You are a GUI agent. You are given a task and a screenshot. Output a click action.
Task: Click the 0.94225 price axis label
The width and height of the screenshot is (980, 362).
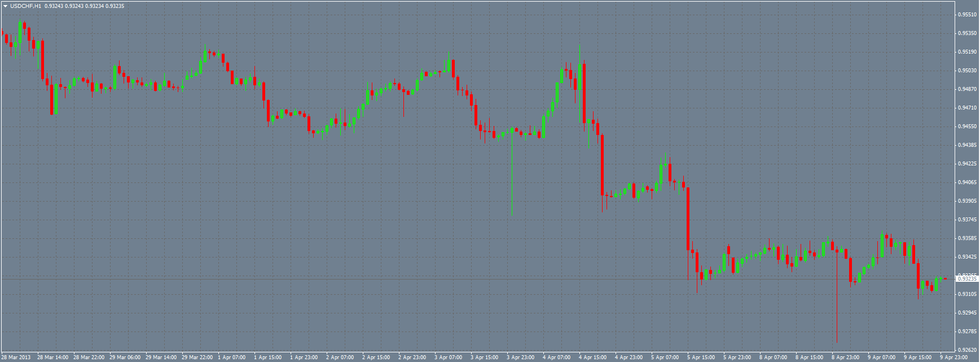[x=968, y=164]
